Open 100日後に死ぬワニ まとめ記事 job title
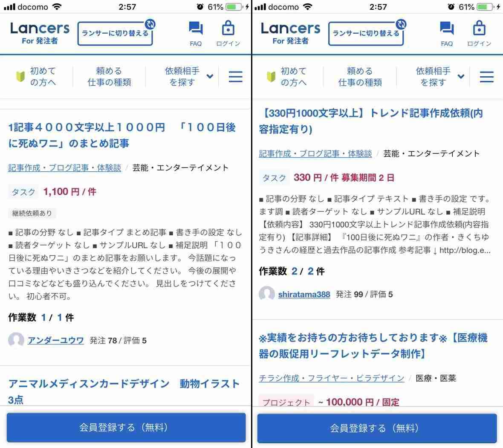This screenshot has width=503, height=448. coord(122,135)
